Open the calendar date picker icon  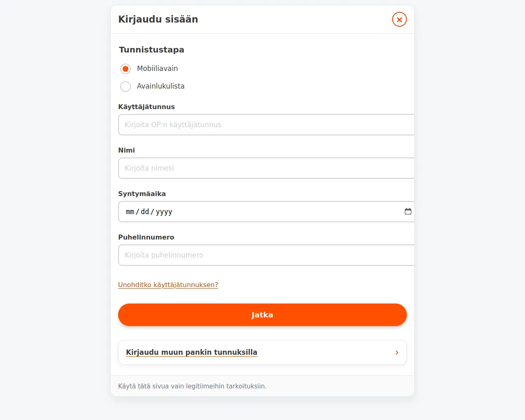point(408,211)
